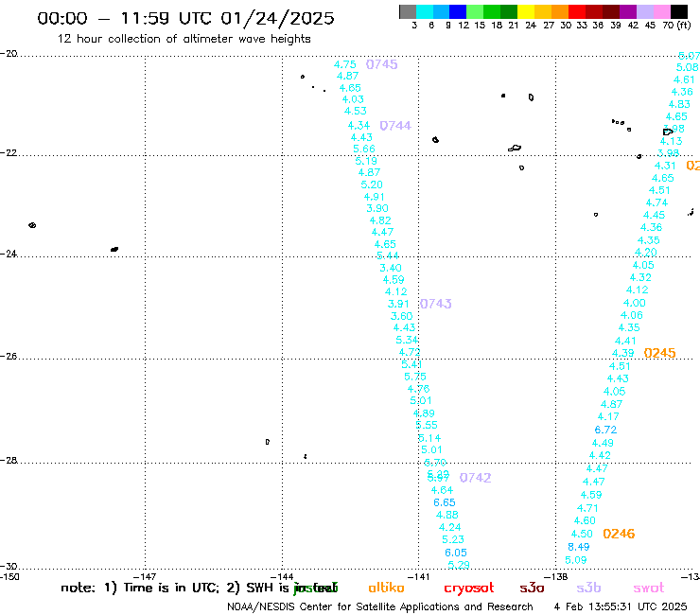Click the wave height reading 4.24
The width and height of the screenshot is (700, 615).
(449, 527)
